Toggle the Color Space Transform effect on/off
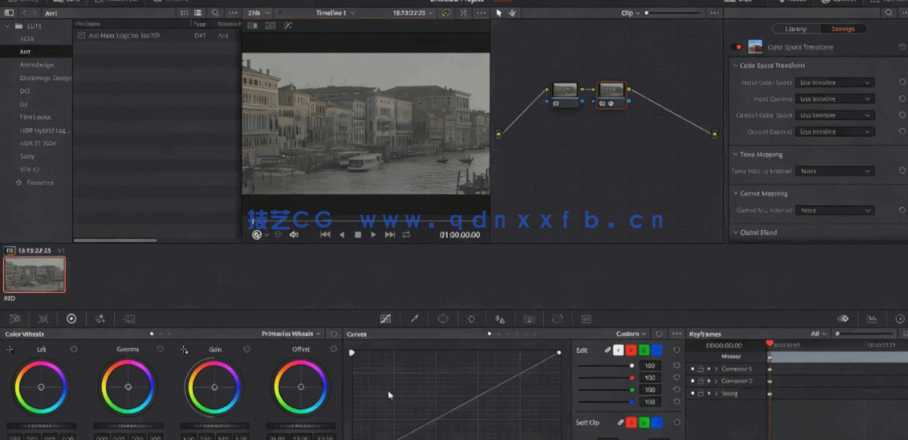The width and height of the screenshot is (908, 440). tap(737, 47)
